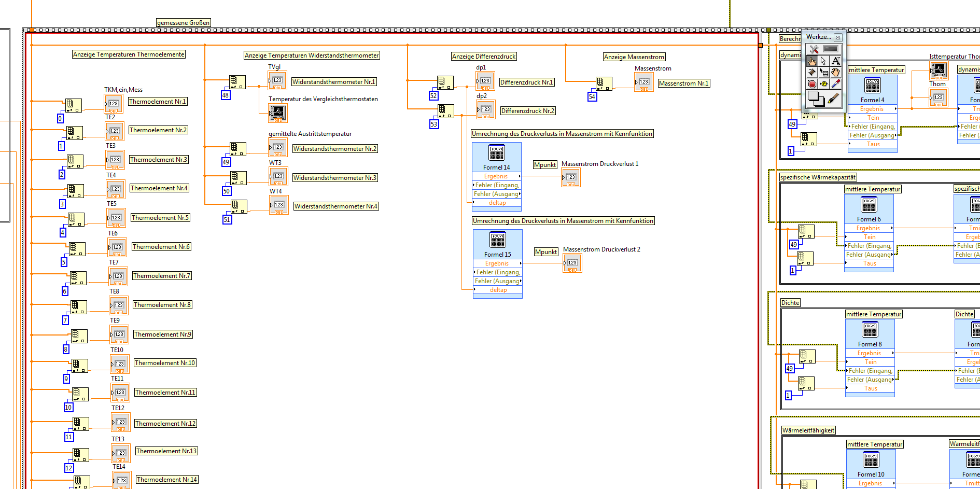The width and height of the screenshot is (980, 489).
Task: Click the index constant 50
Action: [227, 191]
